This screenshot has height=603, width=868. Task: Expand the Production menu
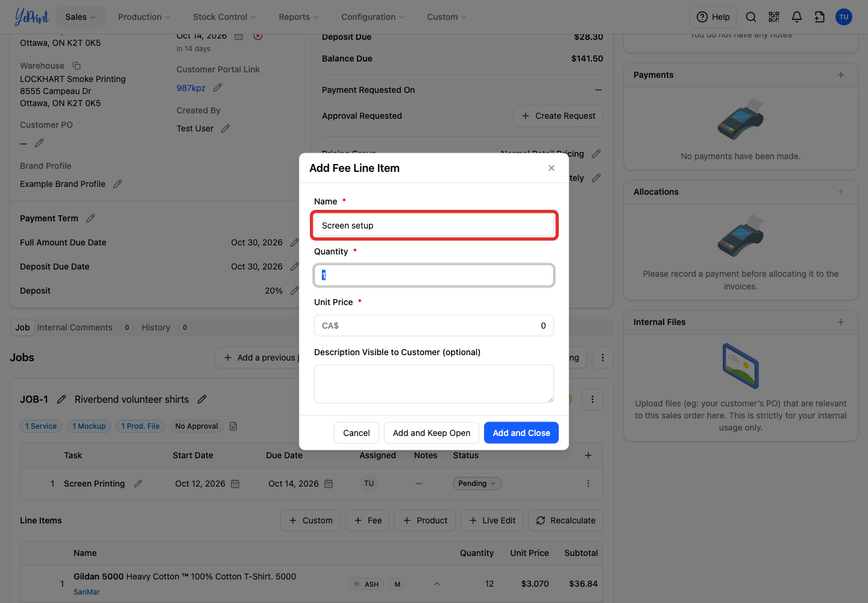click(x=144, y=17)
